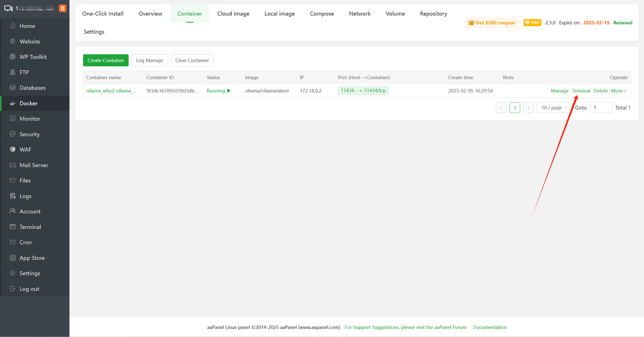Click the ollama/ollama:latest image text
This screenshot has width=644, height=337.
(267, 91)
